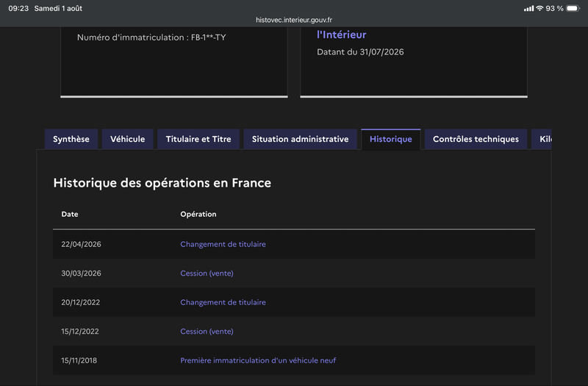Open the Cession (vente) entry dated 30/03/2026
This screenshot has width=588, height=386.
pos(207,273)
